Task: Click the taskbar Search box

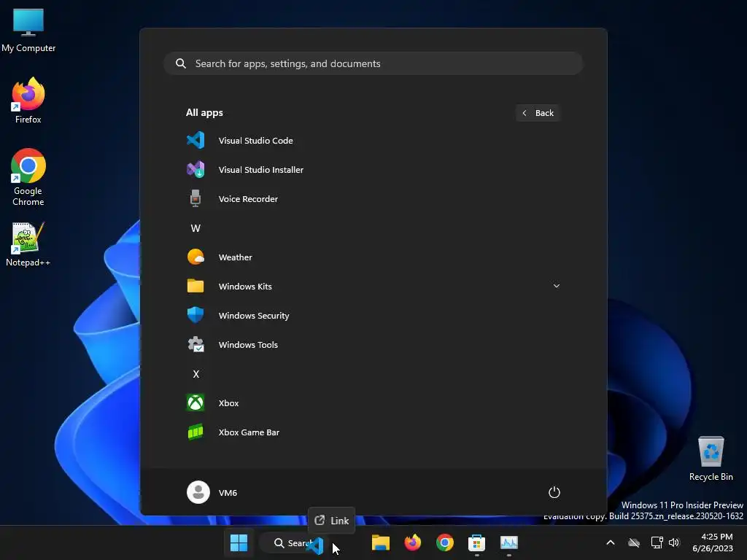Action: click(293, 542)
